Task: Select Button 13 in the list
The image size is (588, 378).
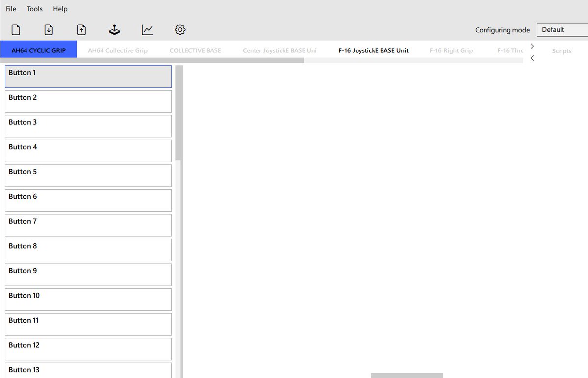Action: coord(88,370)
